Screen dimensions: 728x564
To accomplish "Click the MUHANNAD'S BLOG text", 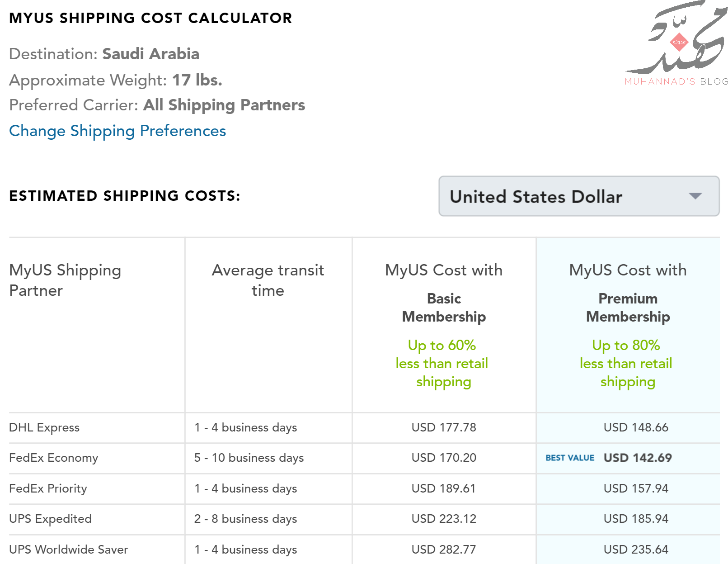I will [676, 81].
